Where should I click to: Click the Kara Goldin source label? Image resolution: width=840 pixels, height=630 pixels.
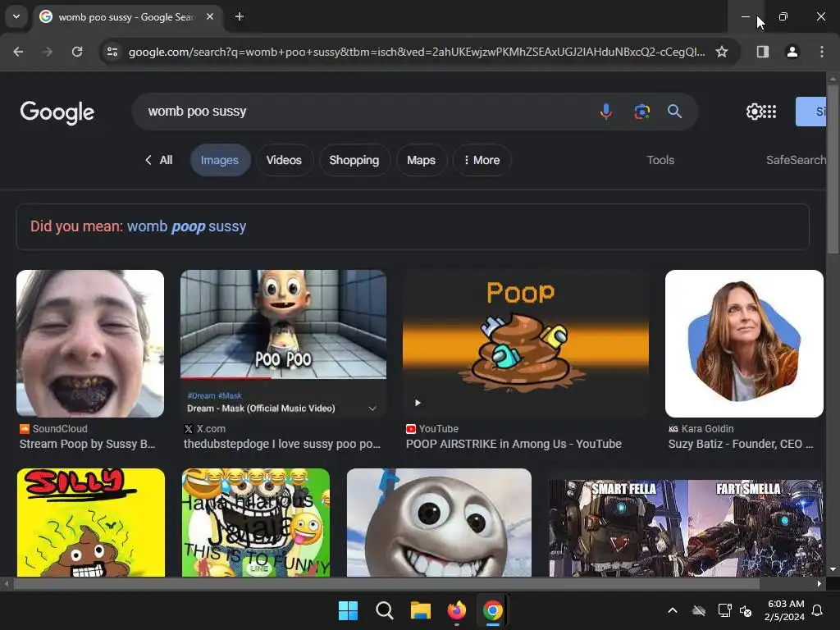pyautogui.click(x=707, y=428)
